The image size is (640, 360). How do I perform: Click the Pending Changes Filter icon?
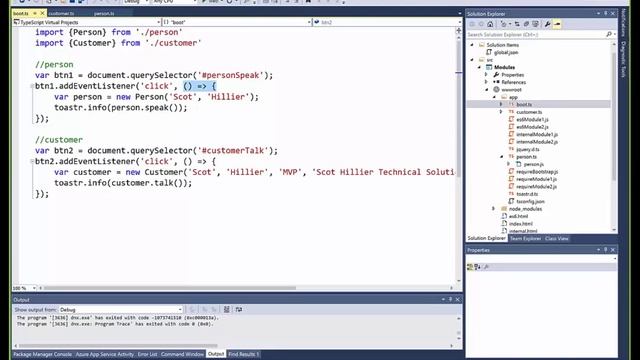[504, 24]
